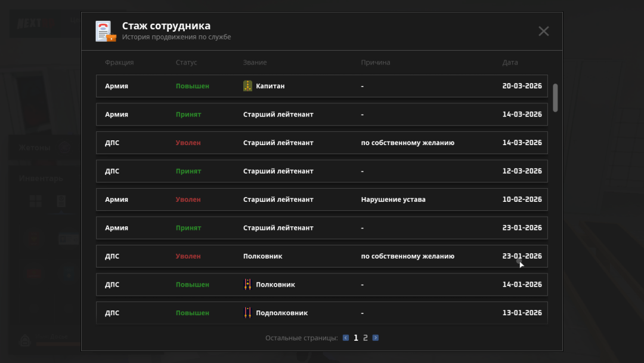The height and width of the screenshot is (363, 644).
Task: Click the Остальные страницы label
Action: coord(302,338)
